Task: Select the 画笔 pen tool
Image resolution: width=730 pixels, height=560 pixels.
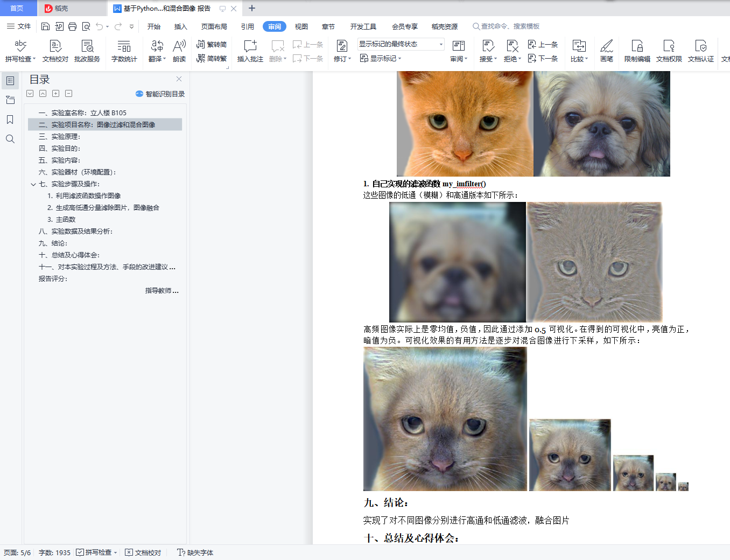Action: click(607, 51)
